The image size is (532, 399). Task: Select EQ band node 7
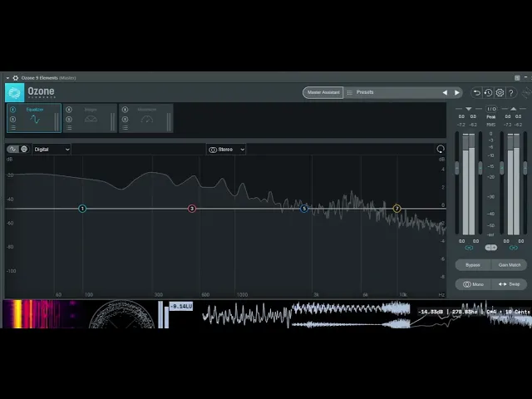click(397, 209)
